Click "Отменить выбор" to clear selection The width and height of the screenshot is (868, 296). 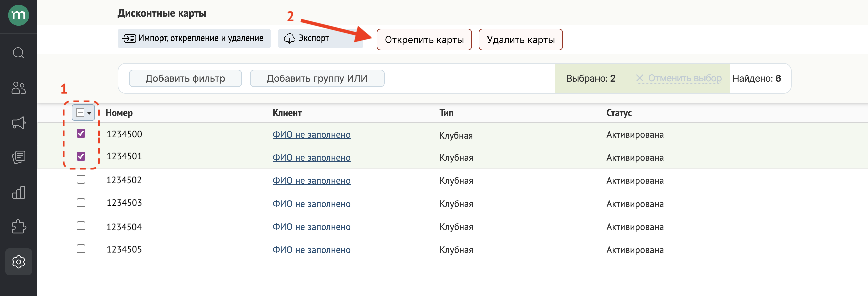pyautogui.click(x=679, y=78)
